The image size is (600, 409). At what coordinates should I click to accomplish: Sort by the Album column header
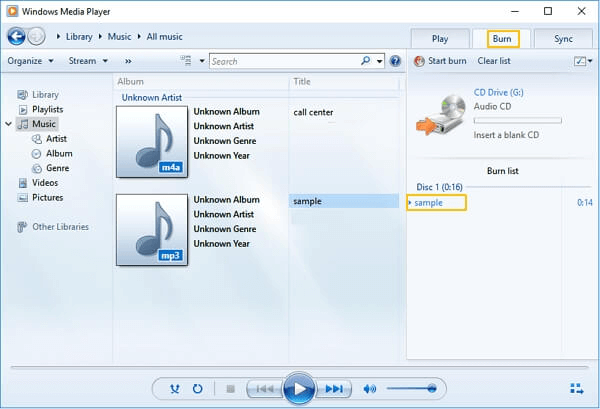[x=130, y=81]
